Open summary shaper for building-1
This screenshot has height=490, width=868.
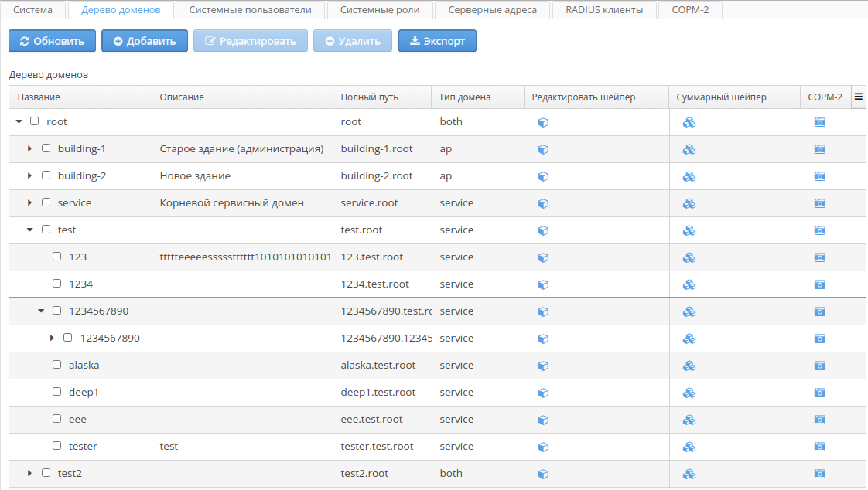[x=689, y=149]
